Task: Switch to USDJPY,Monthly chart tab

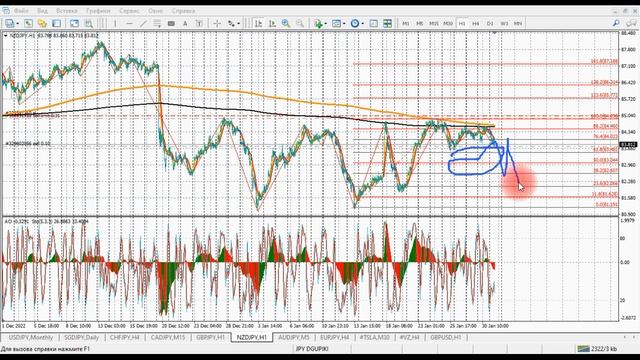Action: [x=31, y=338]
